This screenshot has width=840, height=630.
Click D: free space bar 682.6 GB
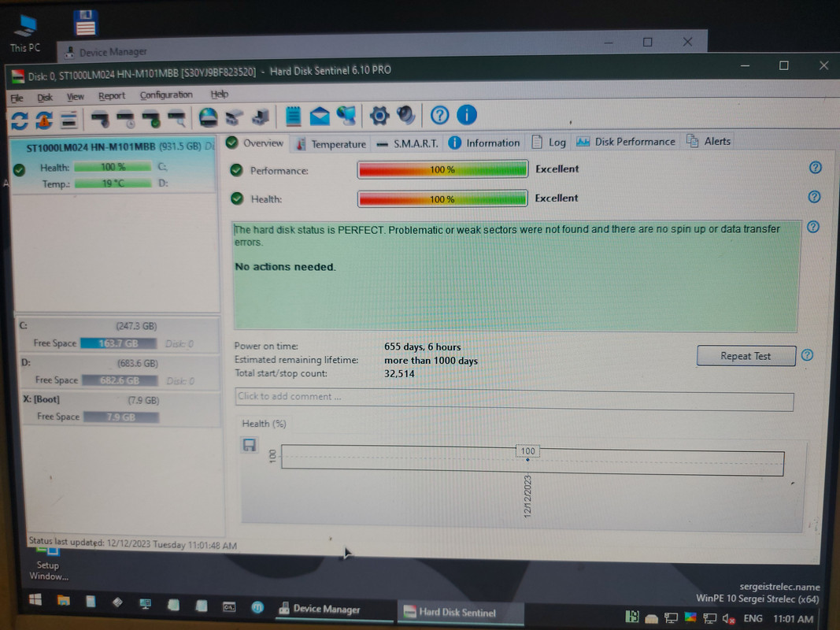pyautogui.click(x=120, y=380)
